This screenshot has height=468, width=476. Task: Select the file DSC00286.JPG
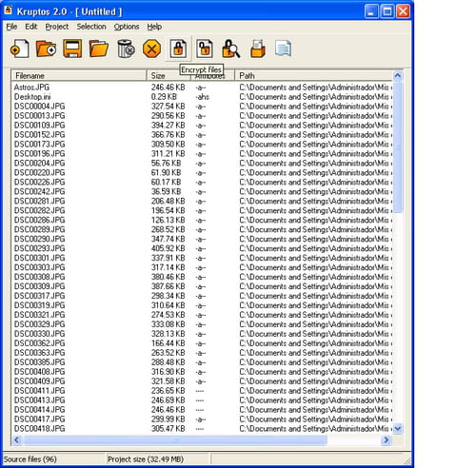[x=40, y=220]
